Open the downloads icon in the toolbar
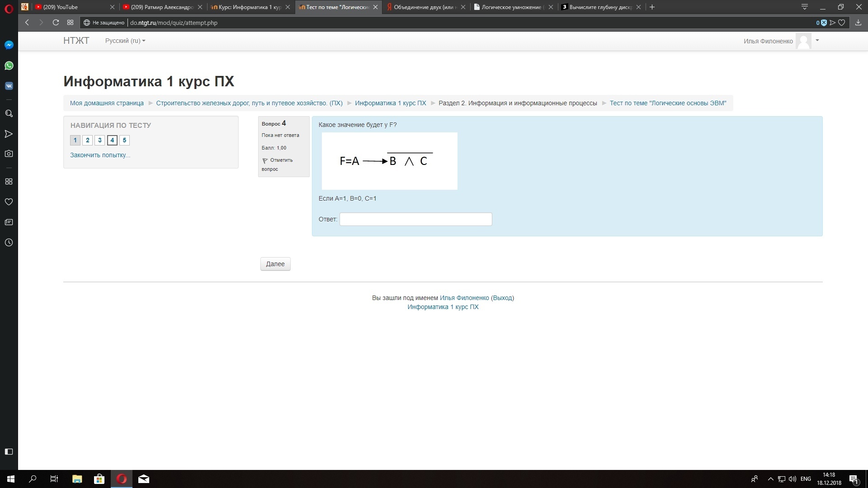 tap(858, 23)
